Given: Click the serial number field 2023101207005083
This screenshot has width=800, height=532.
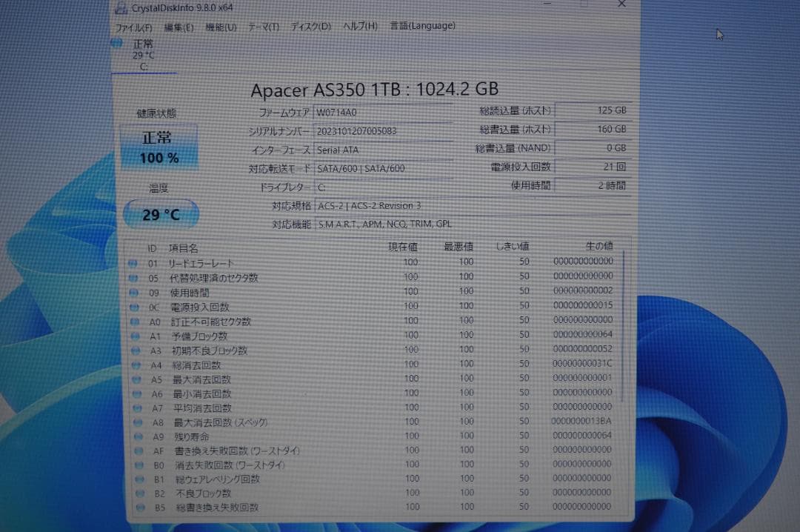Looking at the screenshot, I should point(383,131).
